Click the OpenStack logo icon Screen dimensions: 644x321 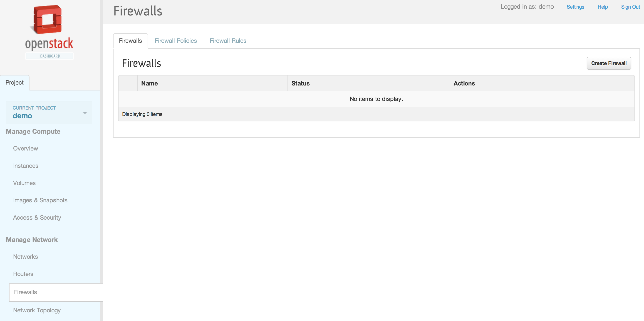tap(47, 20)
